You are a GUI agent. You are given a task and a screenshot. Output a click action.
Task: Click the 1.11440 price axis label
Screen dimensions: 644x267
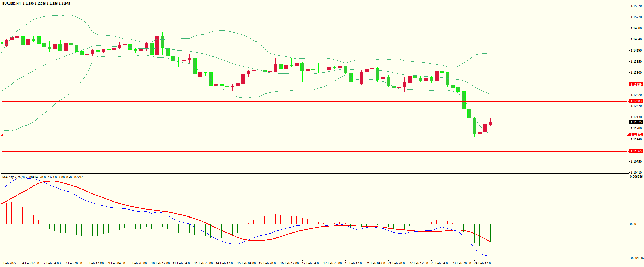click(x=636, y=139)
